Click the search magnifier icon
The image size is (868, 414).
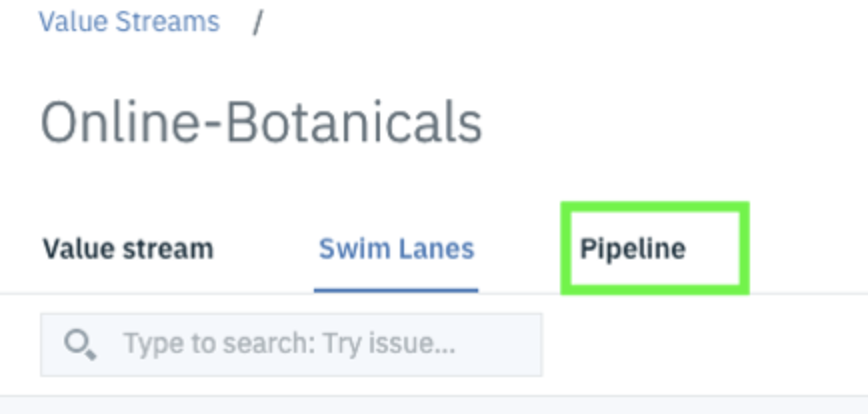pos(79,345)
